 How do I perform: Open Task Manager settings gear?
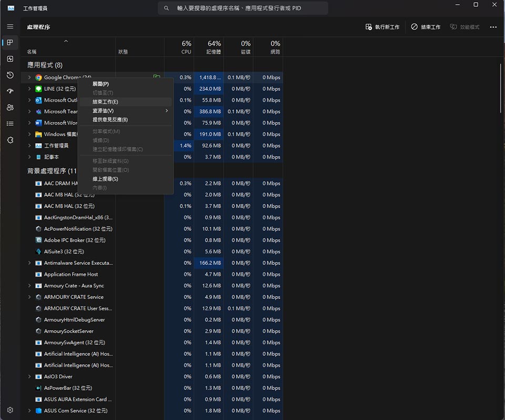click(x=11, y=410)
